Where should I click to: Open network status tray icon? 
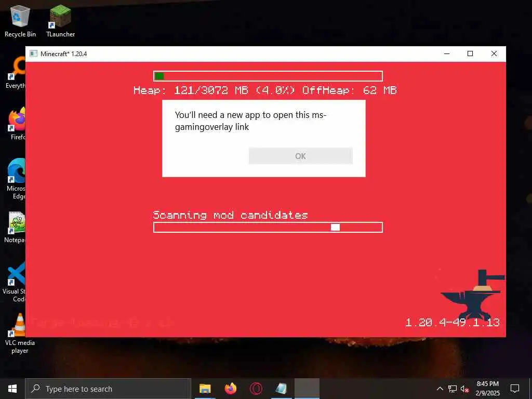coord(453,389)
